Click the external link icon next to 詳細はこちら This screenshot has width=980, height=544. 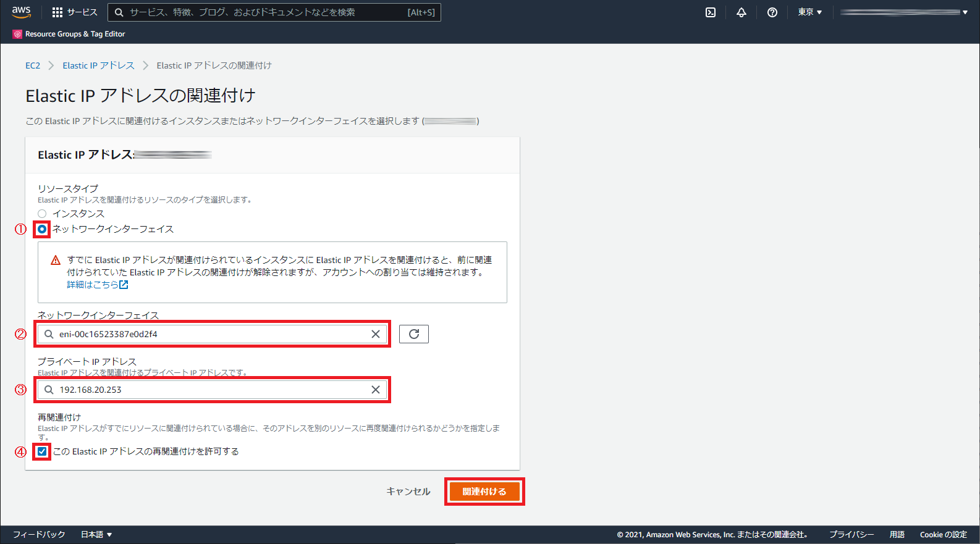tap(124, 285)
